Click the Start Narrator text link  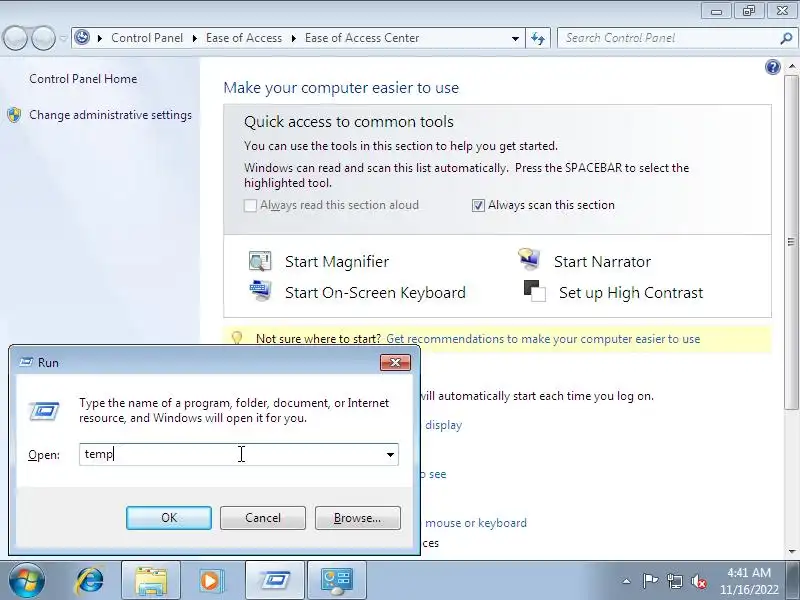pyautogui.click(x=602, y=262)
